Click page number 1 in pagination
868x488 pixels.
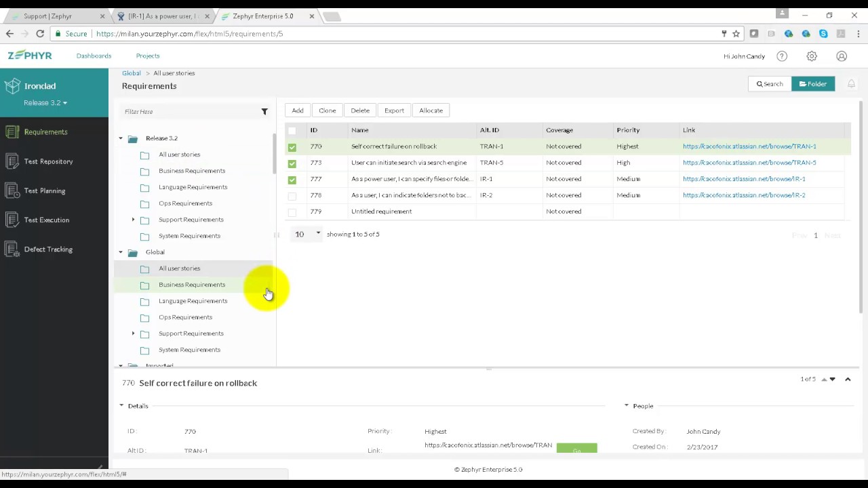pyautogui.click(x=816, y=235)
